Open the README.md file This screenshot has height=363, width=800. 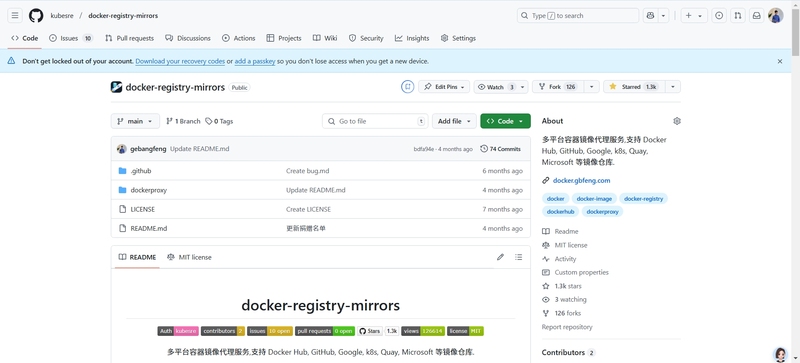click(148, 228)
